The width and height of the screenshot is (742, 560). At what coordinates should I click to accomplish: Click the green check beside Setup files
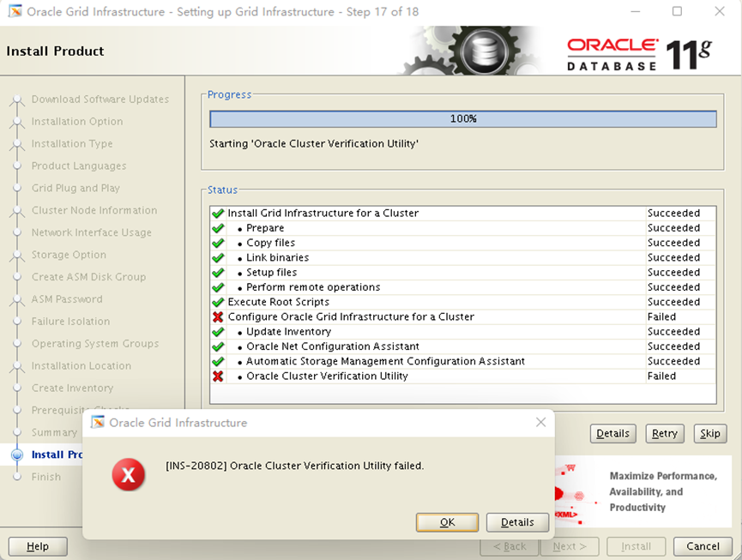pos(218,273)
